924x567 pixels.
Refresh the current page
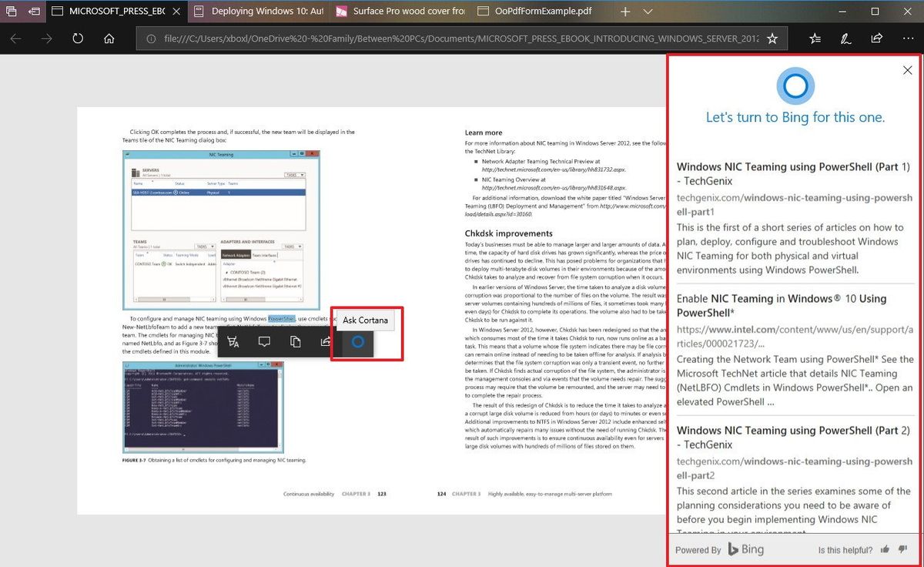click(x=78, y=37)
